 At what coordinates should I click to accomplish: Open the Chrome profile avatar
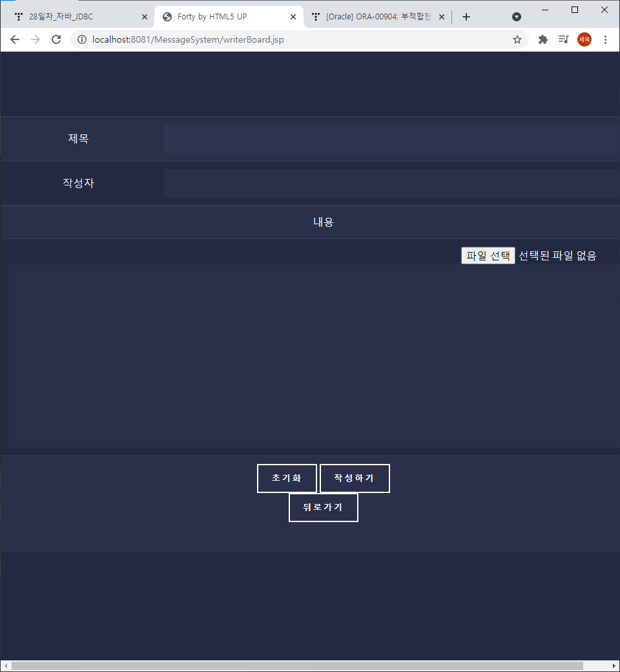[x=584, y=39]
